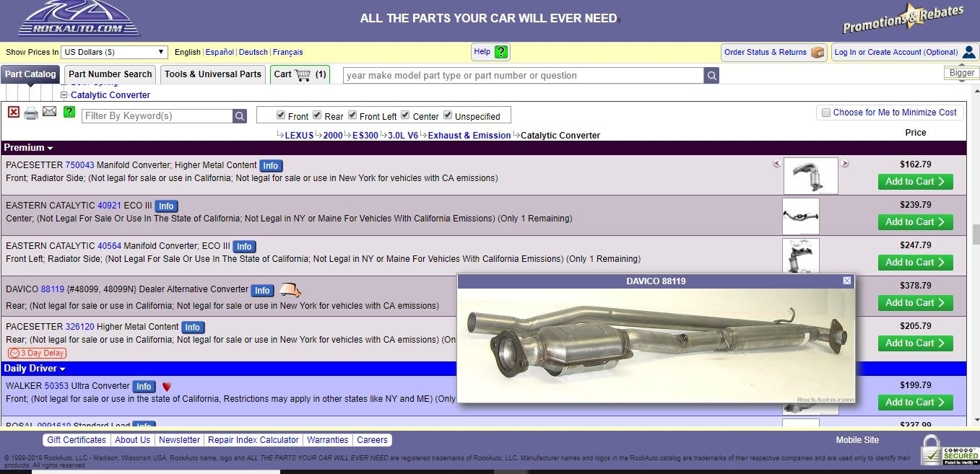The width and height of the screenshot is (980, 474).
Task: Open Info for WALKER 50353
Action: (144, 387)
